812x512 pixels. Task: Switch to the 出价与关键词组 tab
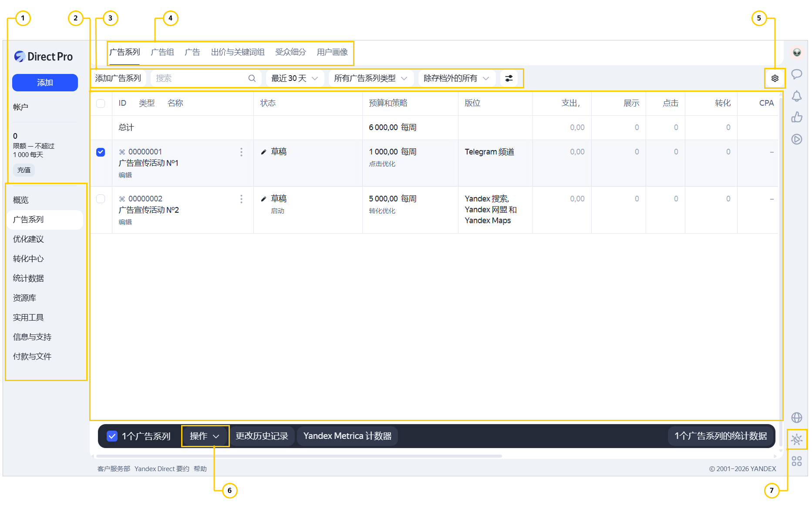(238, 52)
